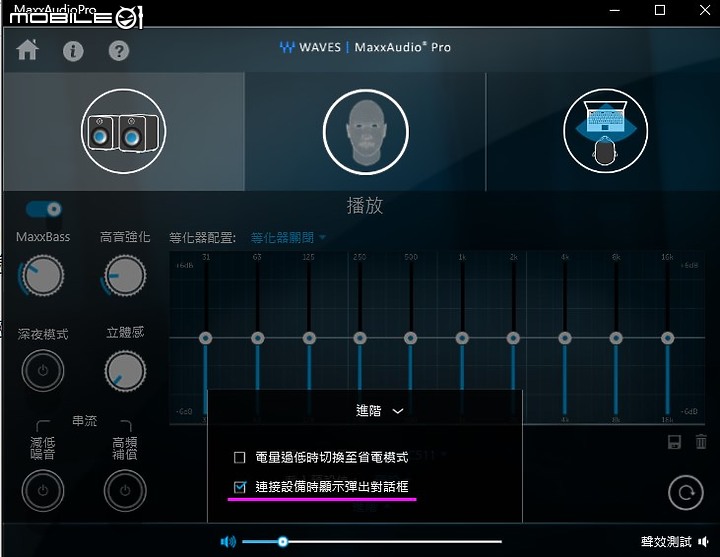Click the 串流 label
The image size is (720, 557).
coord(84,421)
